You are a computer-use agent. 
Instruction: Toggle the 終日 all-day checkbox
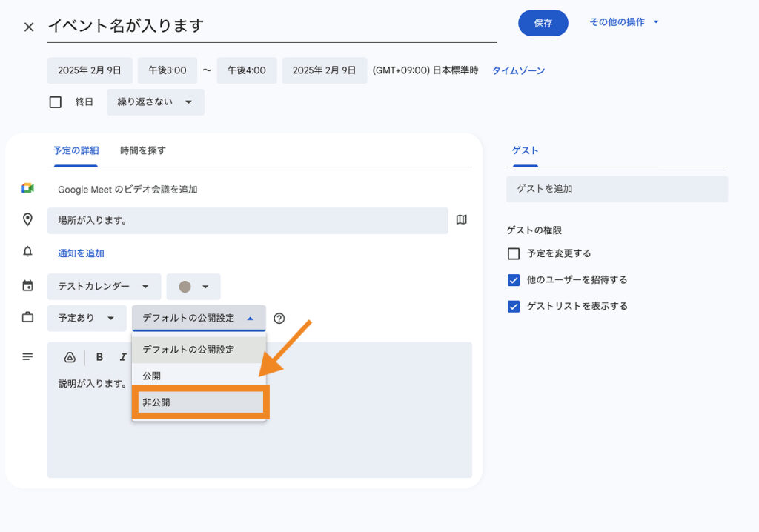click(x=56, y=102)
